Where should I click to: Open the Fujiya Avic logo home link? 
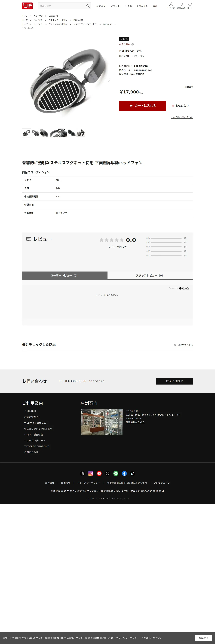(27, 6)
